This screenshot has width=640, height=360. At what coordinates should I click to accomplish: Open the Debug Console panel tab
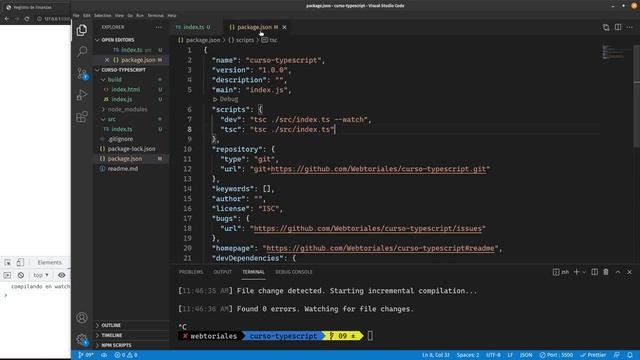pyautogui.click(x=293, y=272)
